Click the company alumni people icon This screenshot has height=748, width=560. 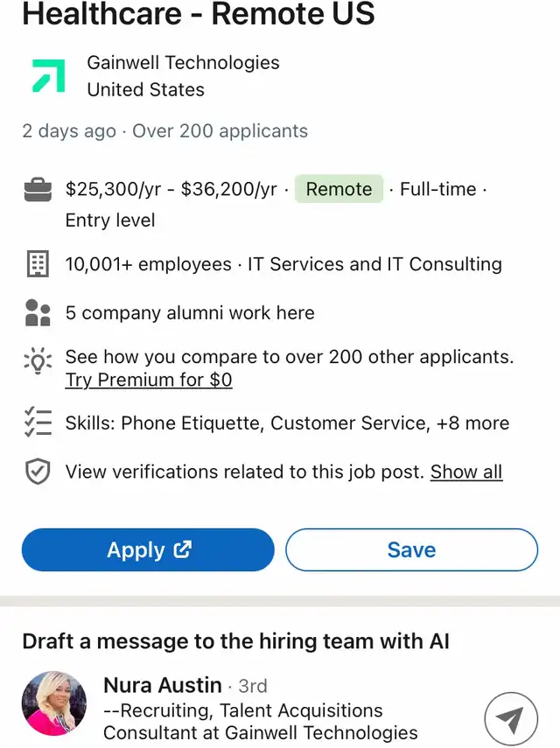pos(38,313)
